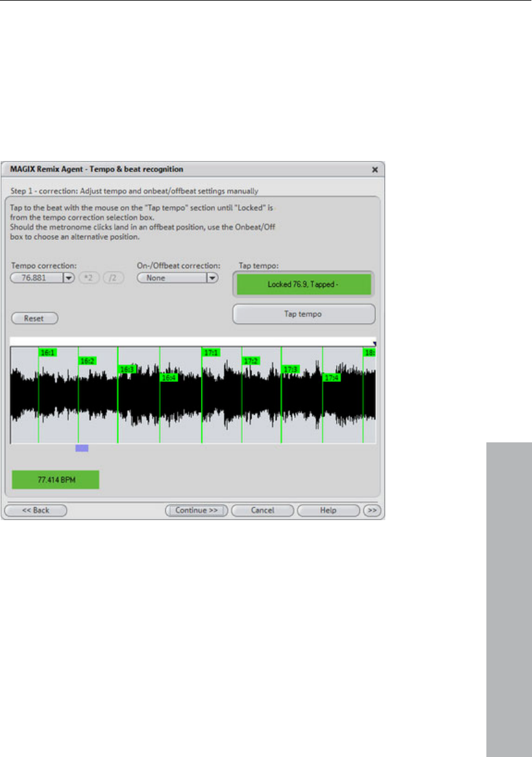This screenshot has width=532, height=757.
Task: Open the On-/Offbeat correction dropdown arrow
Action: point(212,278)
